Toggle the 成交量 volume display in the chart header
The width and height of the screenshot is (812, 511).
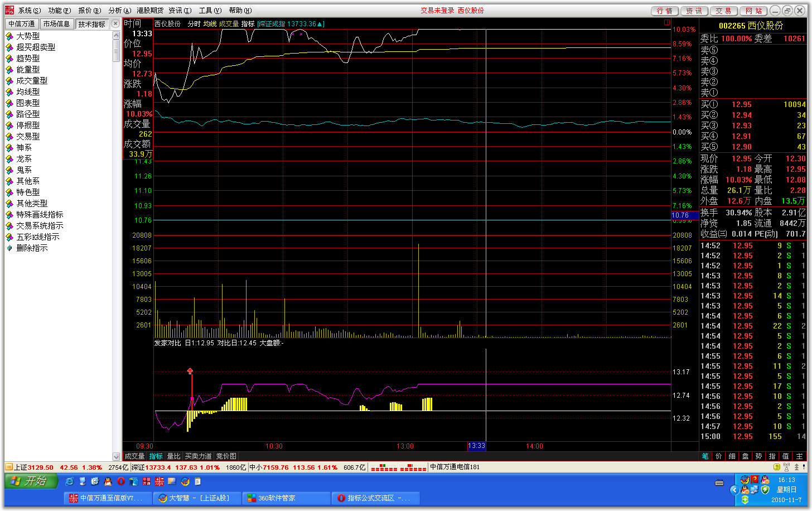(x=229, y=24)
